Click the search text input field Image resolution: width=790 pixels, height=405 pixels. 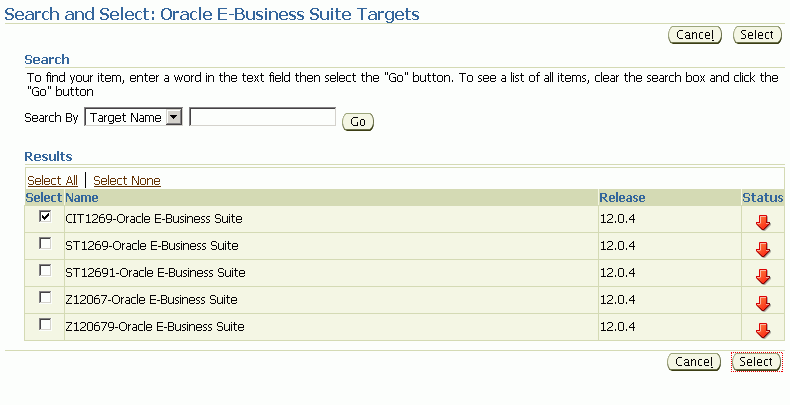coord(262,117)
